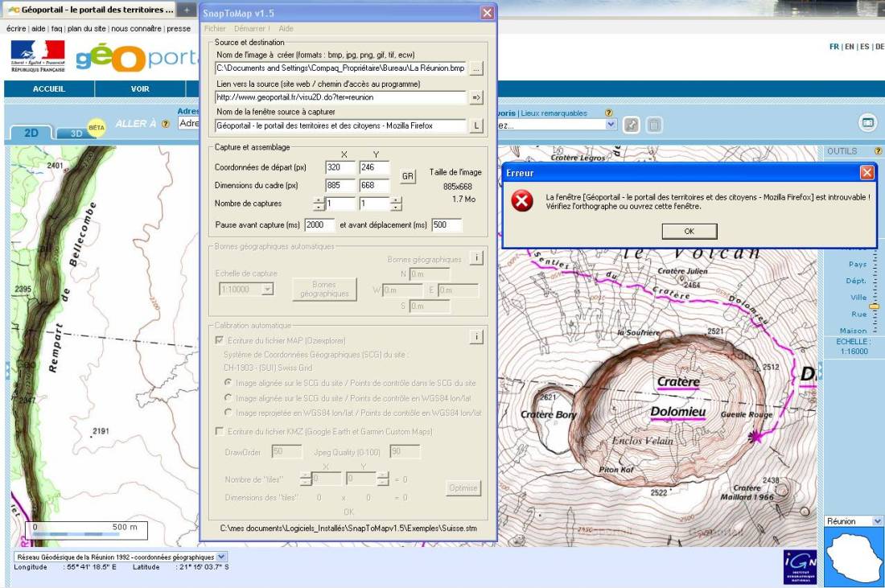
Task: Click the 'Lien vers la source' URL field
Action: [340, 97]
